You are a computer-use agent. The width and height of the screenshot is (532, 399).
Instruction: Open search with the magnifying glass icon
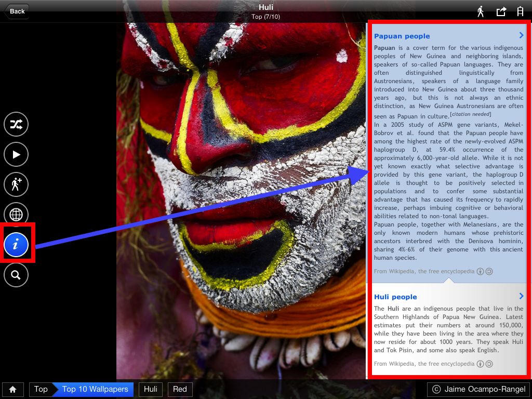16,275
